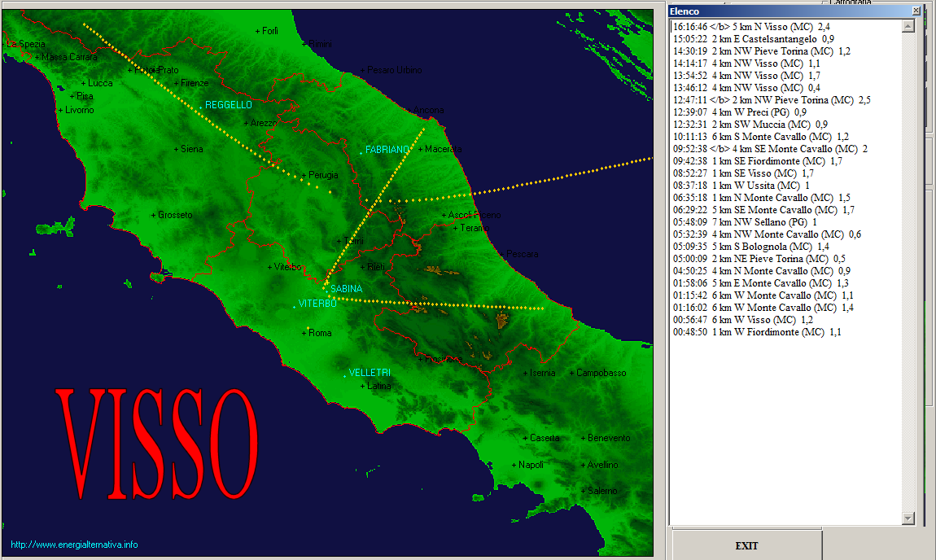936x560 pixels.
Task: Select the 04:50:25 N Monte Cavallo entry
Action: tap(762, 271)
